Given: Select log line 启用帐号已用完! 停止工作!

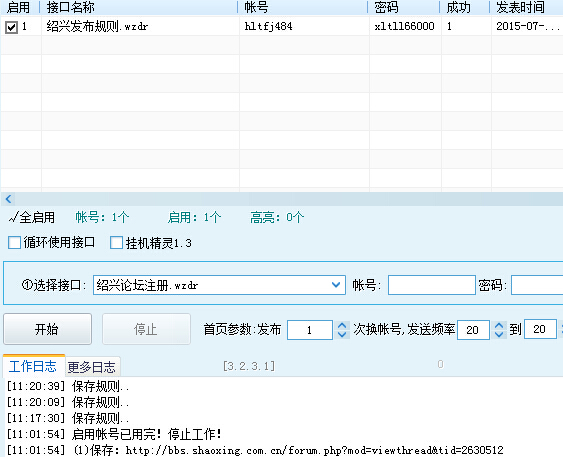Looking at the screenshot, I should tap(114, 434).
